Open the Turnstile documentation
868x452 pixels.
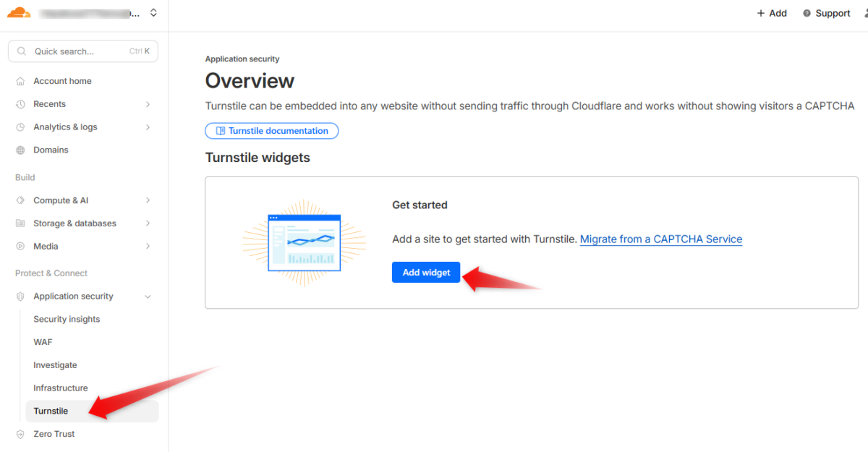[271, 130]
